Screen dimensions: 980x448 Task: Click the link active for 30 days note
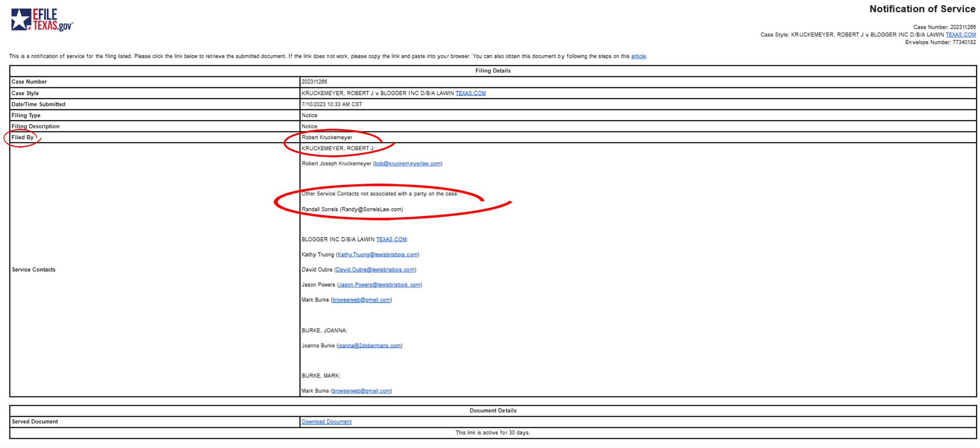point(493,433)
